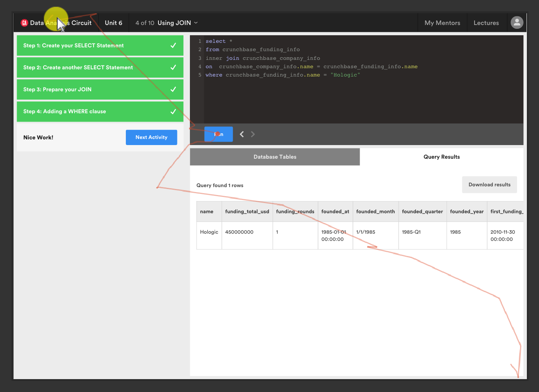Open My Mentors in top navigation
The image size is (539, 392).
442,23
